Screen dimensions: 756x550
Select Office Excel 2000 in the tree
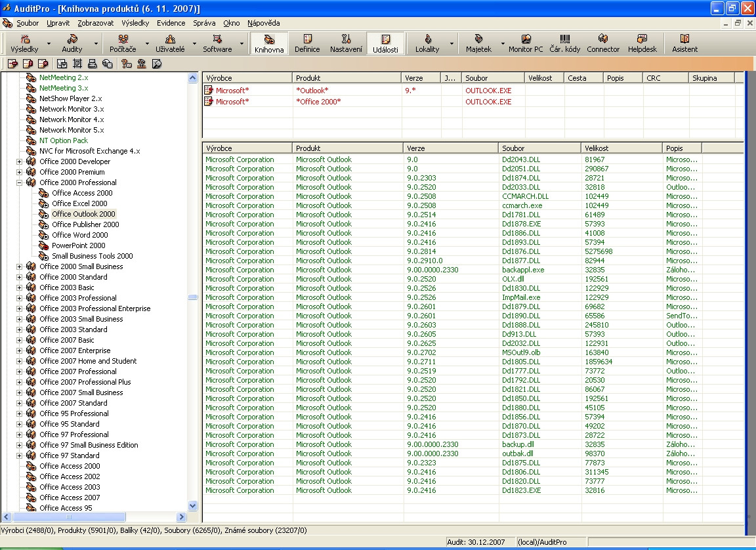click(x=79, y=203)
